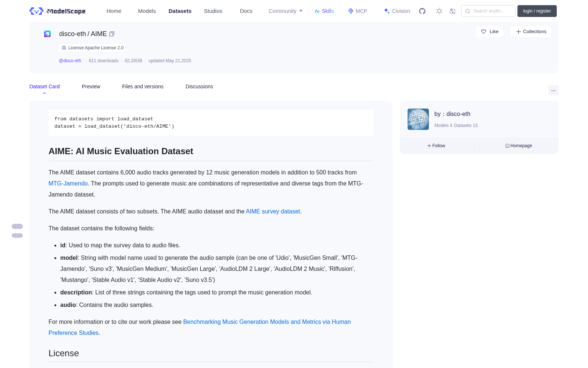Go to the Home nav item

tap(114, 11)
